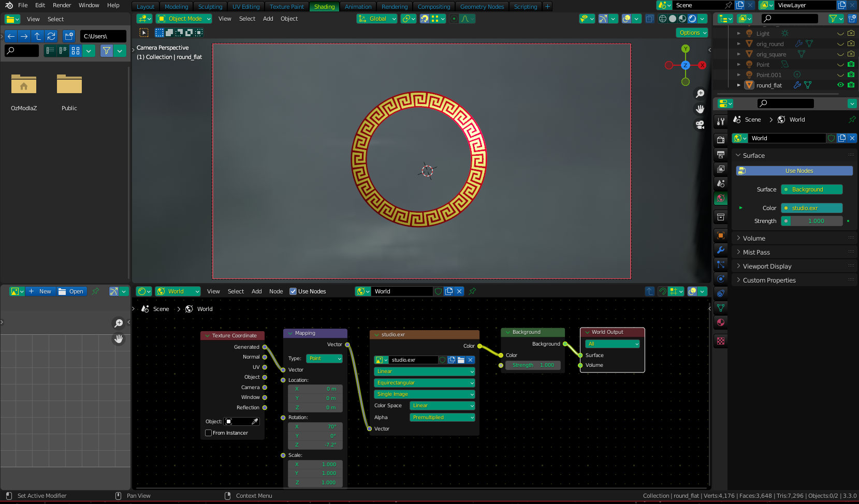859x504 pixels.
Task: Open Equirectangular projection dropdown
Action: point(425,383)
